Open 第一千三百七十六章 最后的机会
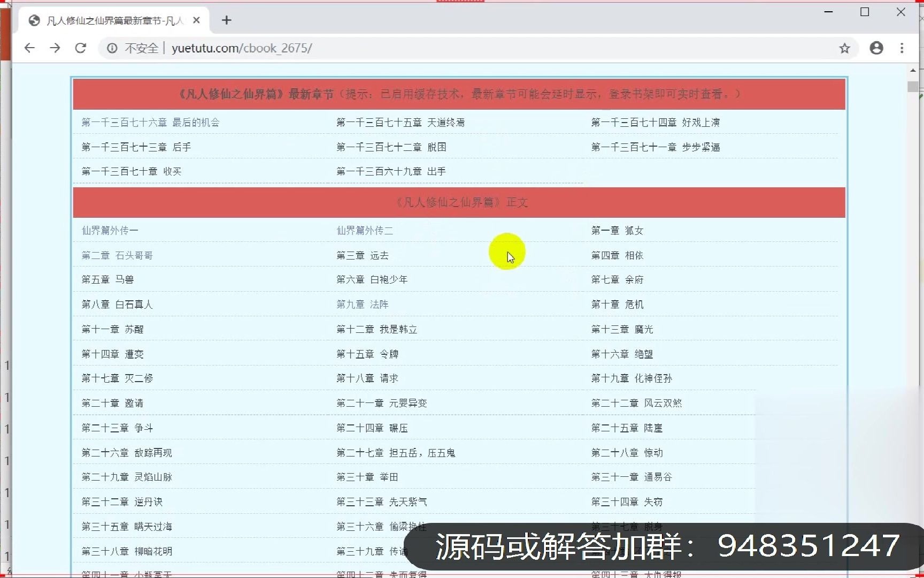Screen dimensions: 924x578 [x=150, y=123]
